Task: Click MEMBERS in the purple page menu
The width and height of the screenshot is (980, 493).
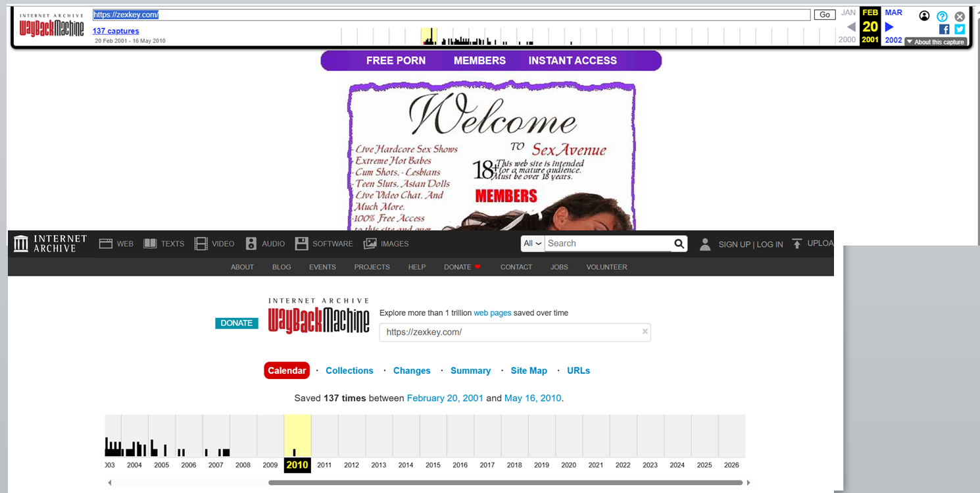Action: [x=479, y=61]
